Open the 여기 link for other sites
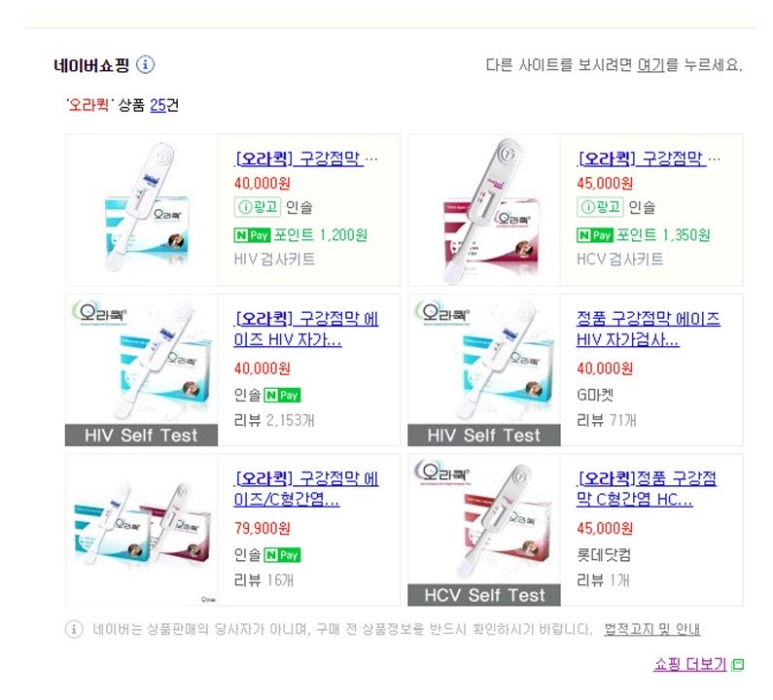 [x=651, y=64]
